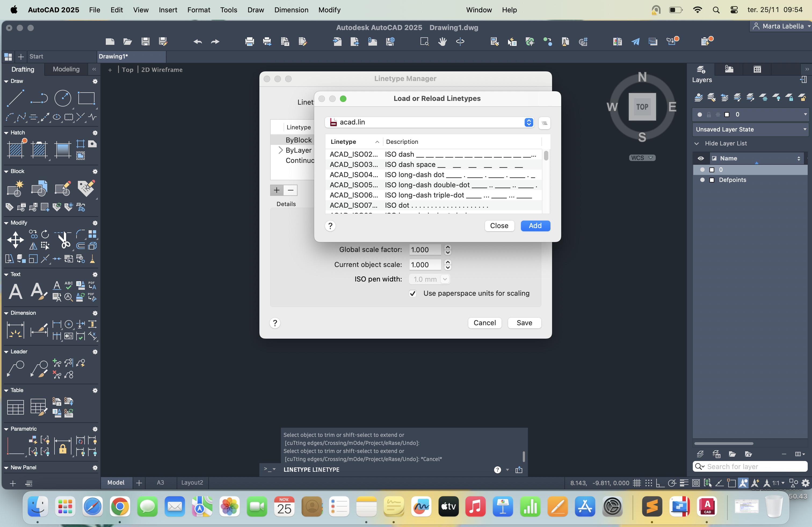Screen dimensions: 812x527
Task: Select the Line tool in Draw panel
Action: [x=16, y=98]
